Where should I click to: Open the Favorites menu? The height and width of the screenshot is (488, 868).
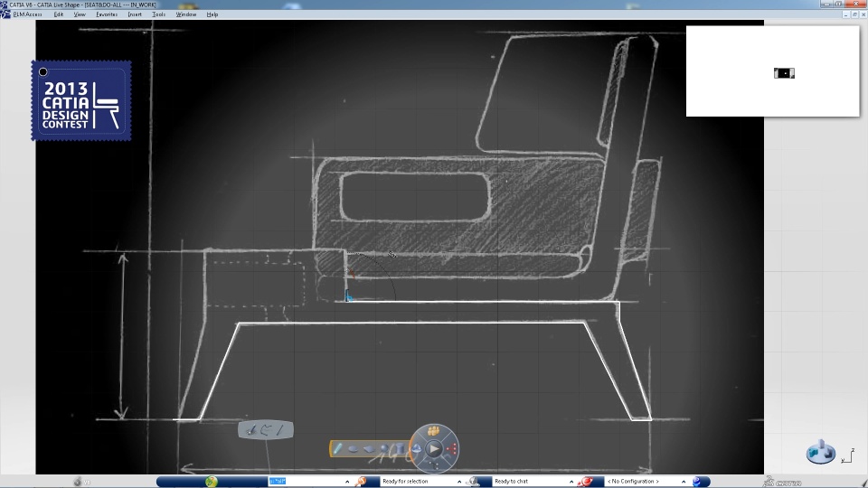pyautogui.click(x=107, y=14)
